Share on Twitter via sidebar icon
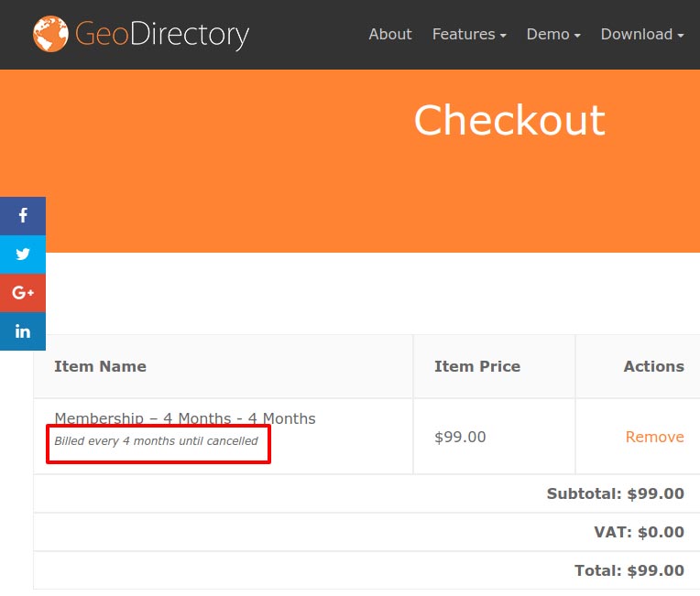The image size is (700, 596). click(23, 255)
